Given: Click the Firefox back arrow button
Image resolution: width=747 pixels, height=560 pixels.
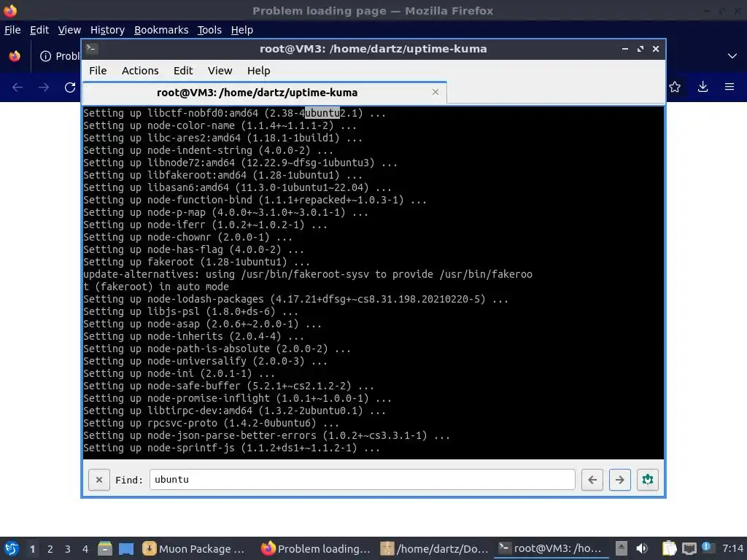Looking at the screenshot, I should (x=18, y=87).
